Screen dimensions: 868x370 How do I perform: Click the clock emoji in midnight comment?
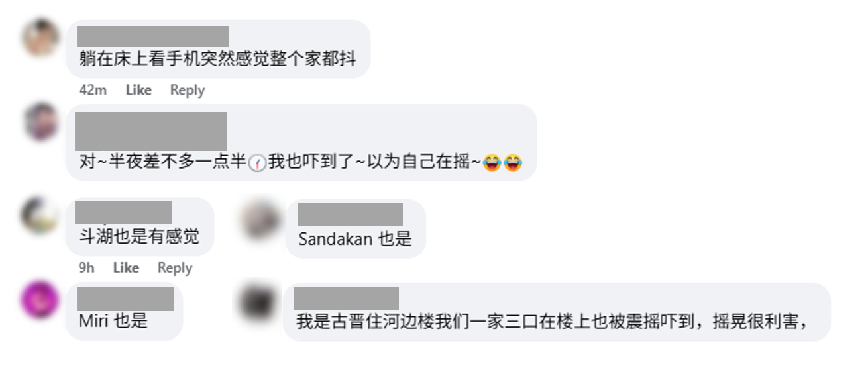pyautogui.click(x=257, y=162)
